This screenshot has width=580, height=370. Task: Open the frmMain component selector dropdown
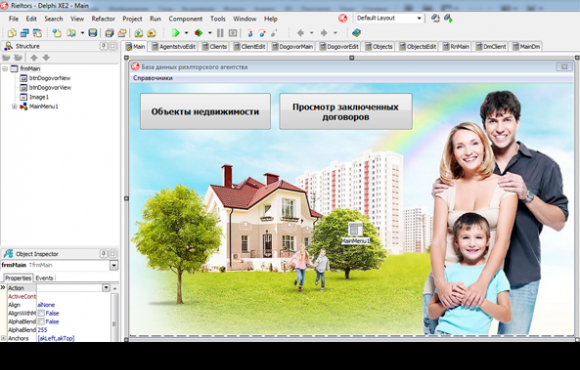114,265
